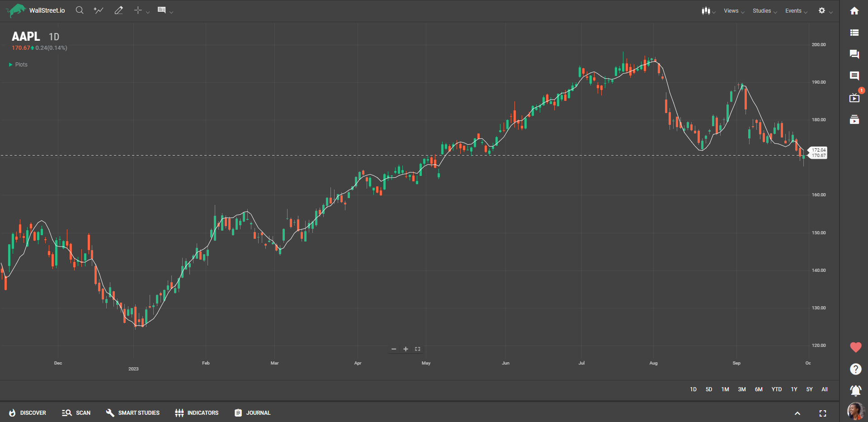
Task: Open the user profile avatar
Action: 856,411
